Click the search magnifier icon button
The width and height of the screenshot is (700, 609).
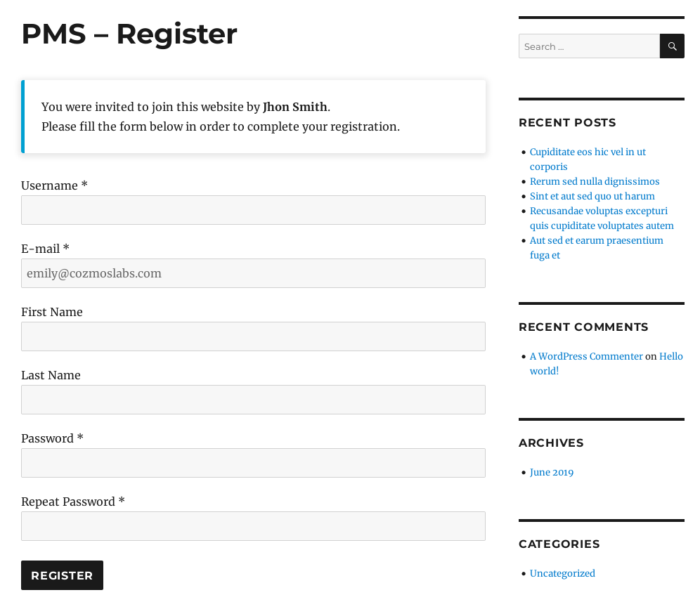tap(672, 46)
